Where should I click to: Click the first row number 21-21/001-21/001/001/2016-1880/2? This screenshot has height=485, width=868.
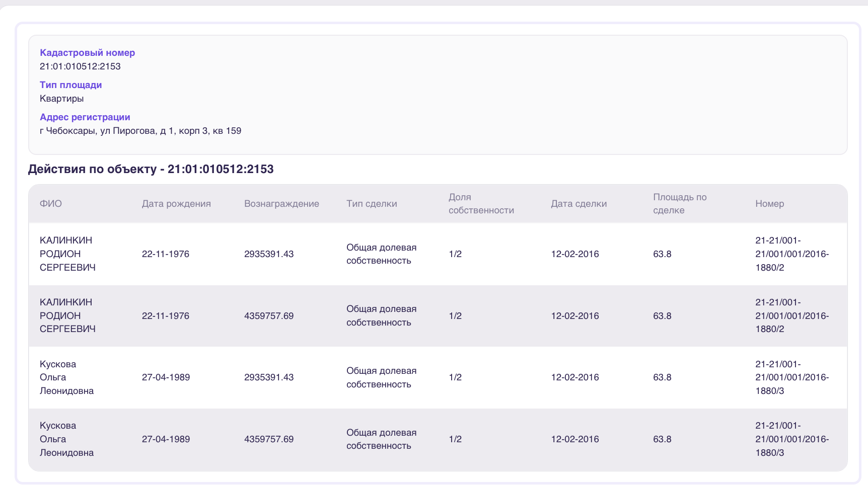point(792,254)
